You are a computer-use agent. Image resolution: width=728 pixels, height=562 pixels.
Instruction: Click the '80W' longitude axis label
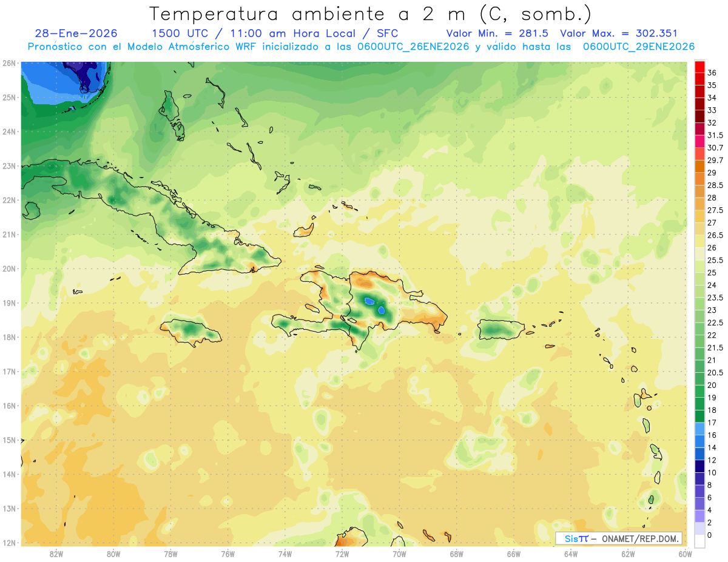[x=113, y=554]
